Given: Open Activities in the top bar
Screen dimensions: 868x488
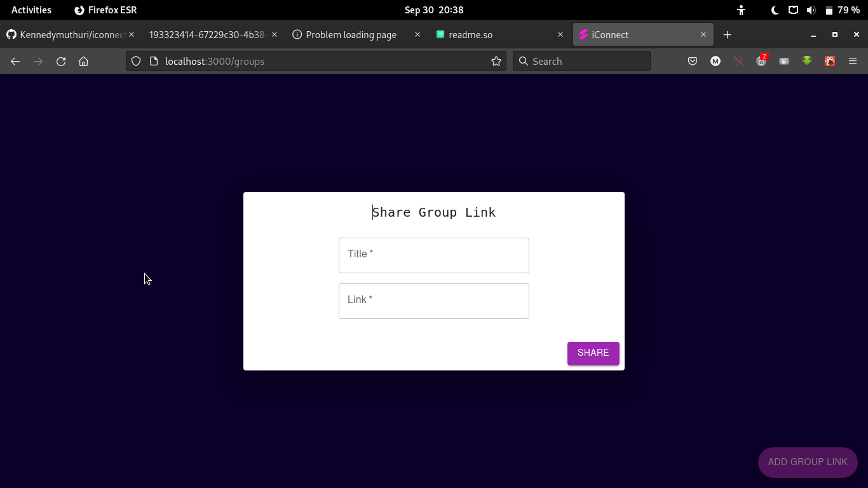Looking at the screenshot, I should [x=31, y=10].
